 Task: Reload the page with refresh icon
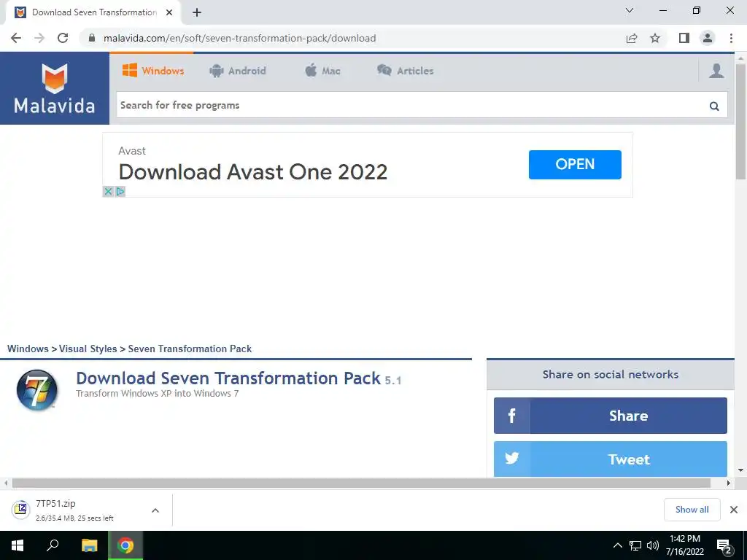63,38
